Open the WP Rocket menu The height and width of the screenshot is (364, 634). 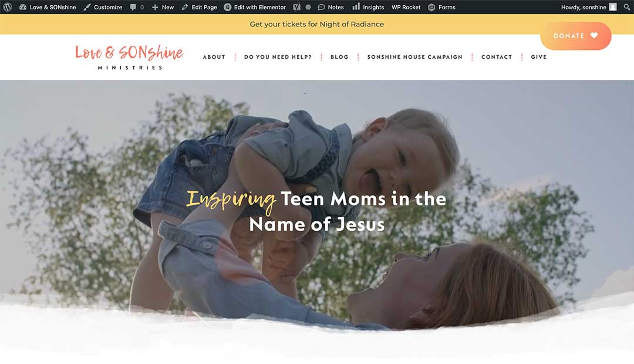[406, 7]
